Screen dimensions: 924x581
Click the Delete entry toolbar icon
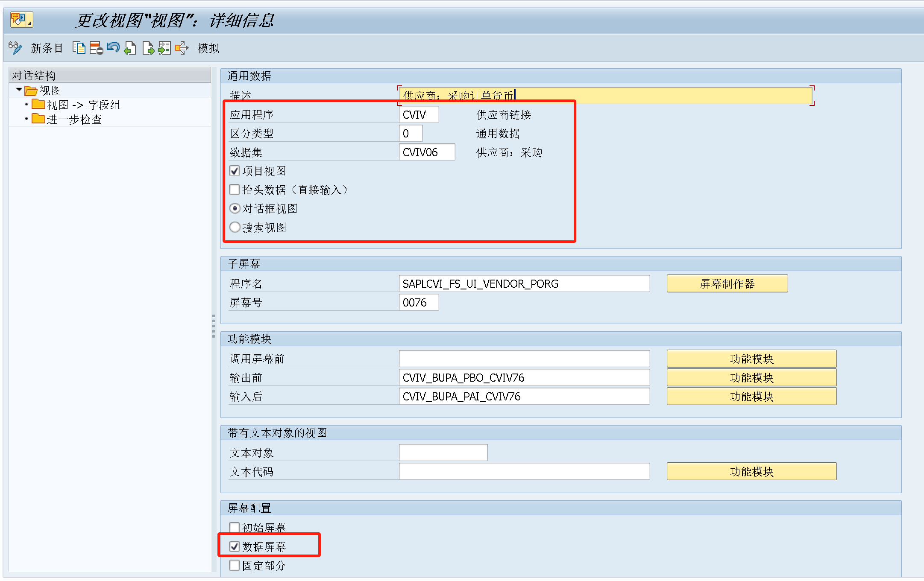click(x=96, y=48)
